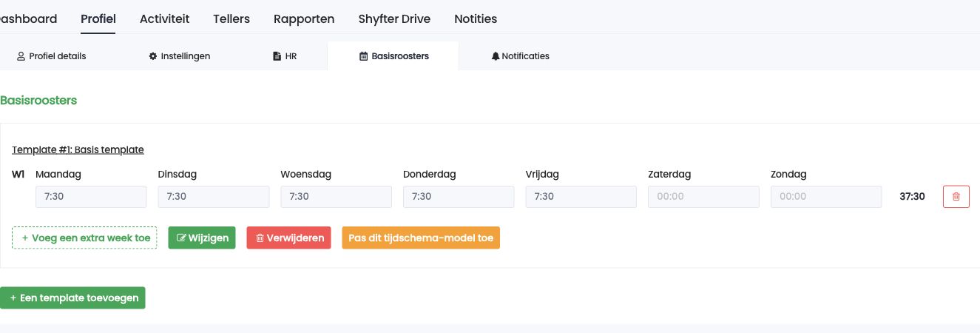Select the Profiel menu item
The image size is (980, 333).
(x=98, y=18)
